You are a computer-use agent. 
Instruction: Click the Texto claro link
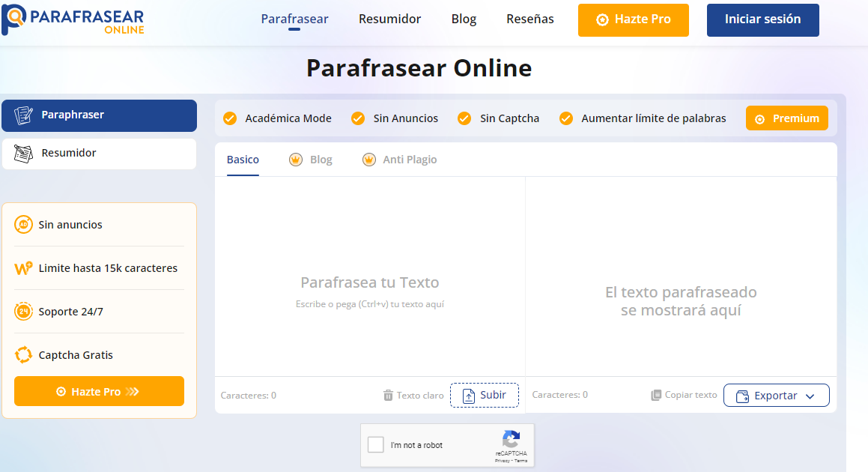coord(420,396)
